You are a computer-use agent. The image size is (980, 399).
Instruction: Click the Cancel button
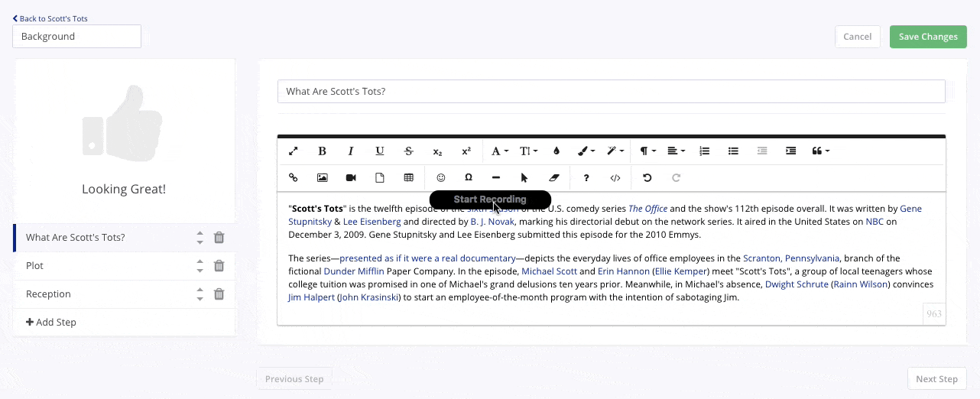(x=858, y=37)
